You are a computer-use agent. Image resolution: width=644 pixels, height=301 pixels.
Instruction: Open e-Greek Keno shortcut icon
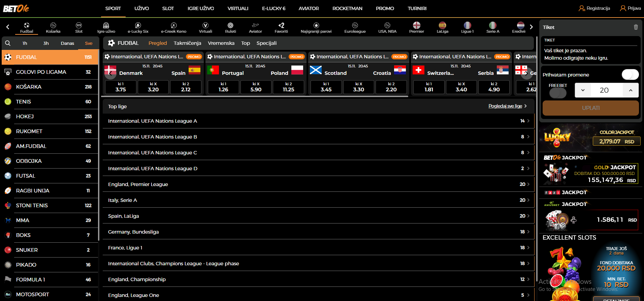(174, 25)
